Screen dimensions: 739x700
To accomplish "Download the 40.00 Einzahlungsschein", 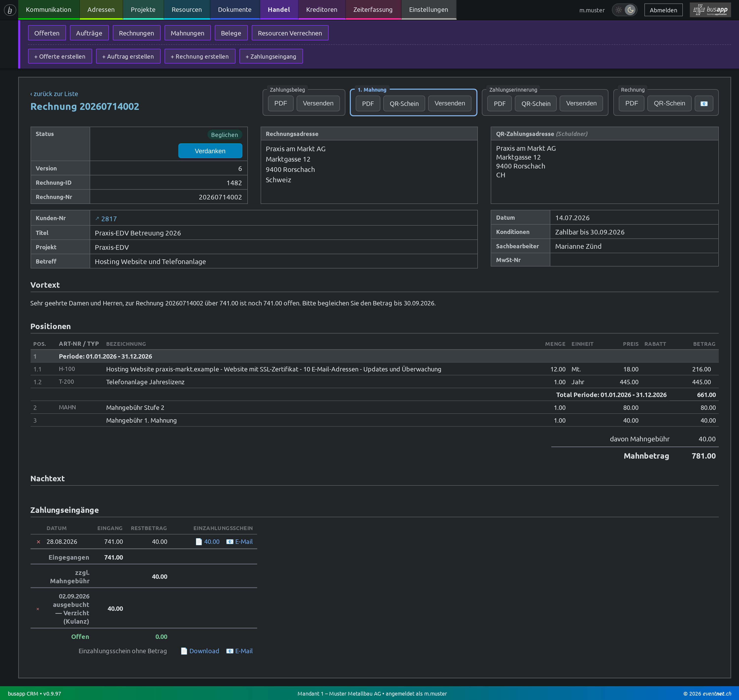I will [207, 542].
